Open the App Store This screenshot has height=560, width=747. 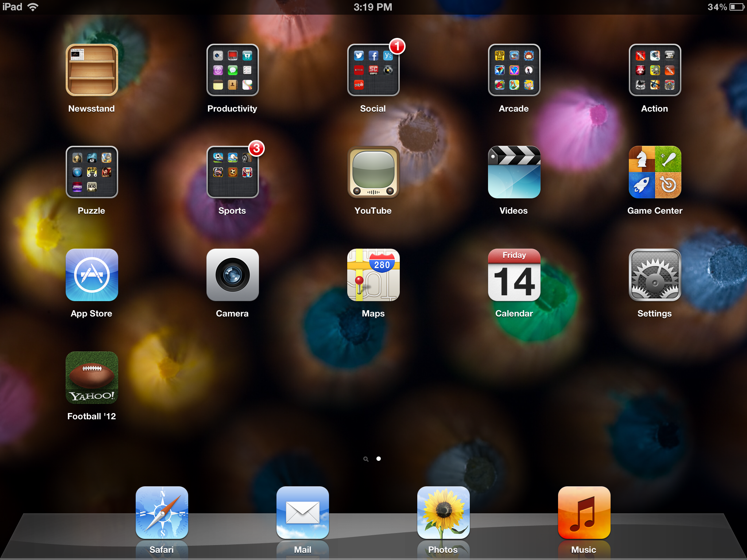tap(92, 275)
